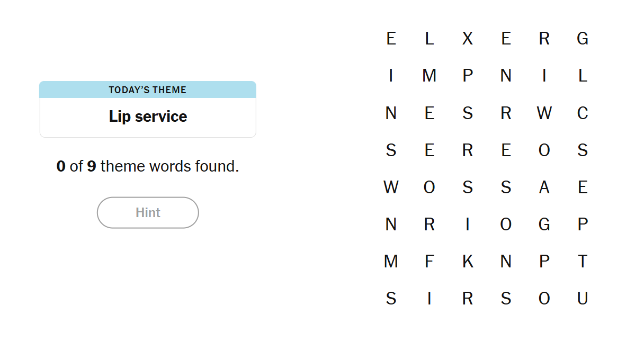Select the N between P and I
Viewport: 644px width, 341px height.
tap(506, 76)
